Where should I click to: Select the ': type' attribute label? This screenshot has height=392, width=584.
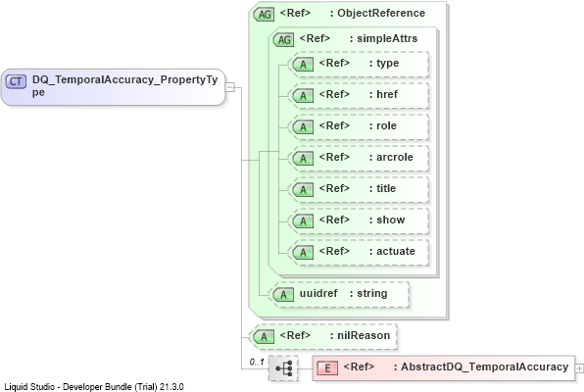[x=384, y=64]
